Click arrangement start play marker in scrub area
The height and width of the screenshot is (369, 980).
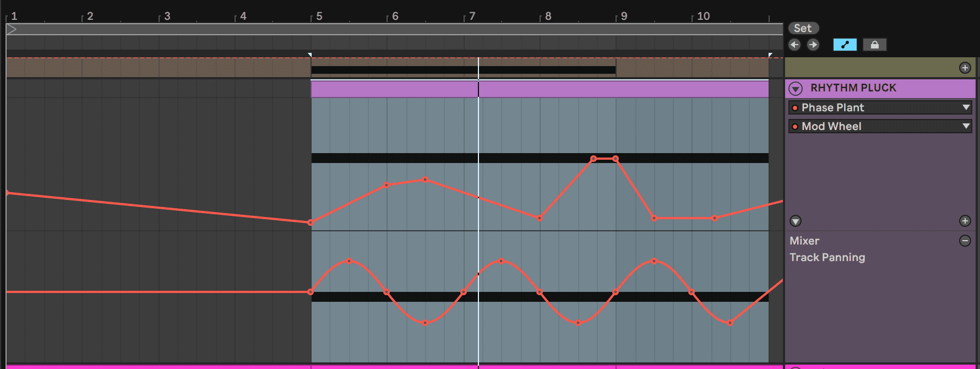pos(12,29)
